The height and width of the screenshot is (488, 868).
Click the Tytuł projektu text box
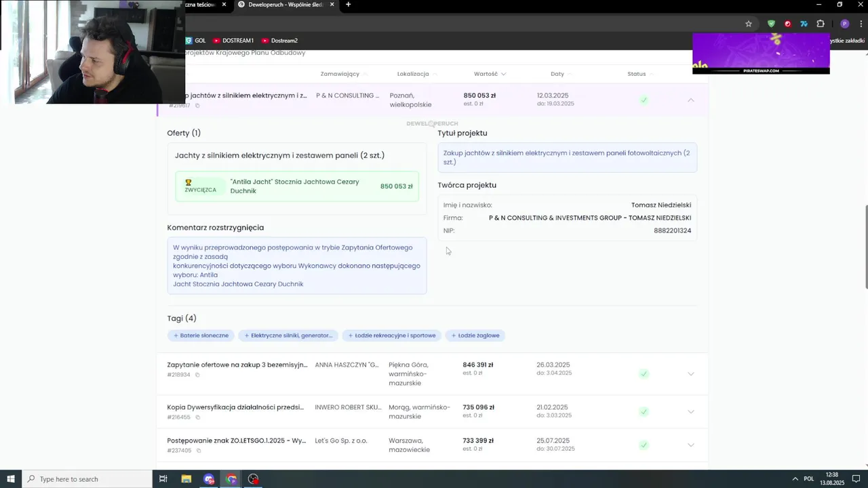(x=568, y=158)
